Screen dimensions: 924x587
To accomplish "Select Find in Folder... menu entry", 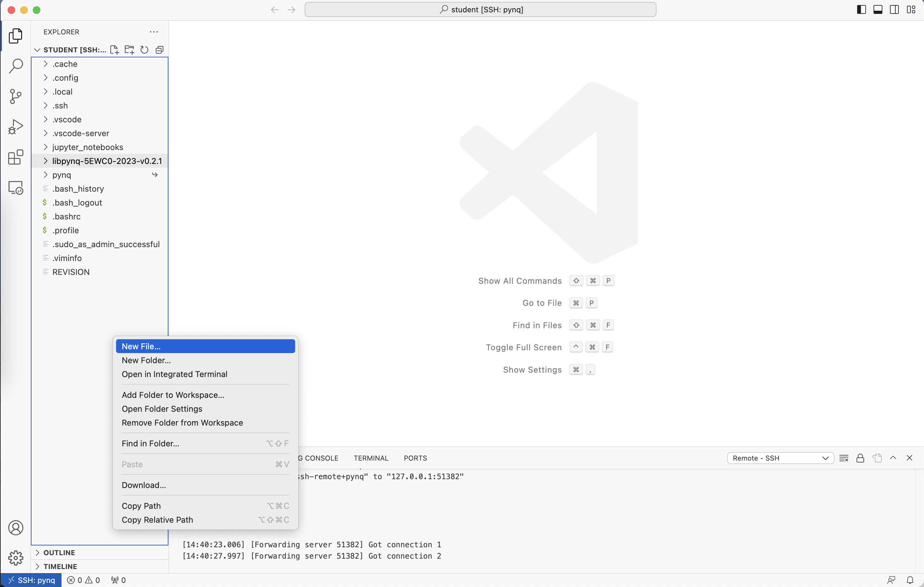I will (205, 444).
